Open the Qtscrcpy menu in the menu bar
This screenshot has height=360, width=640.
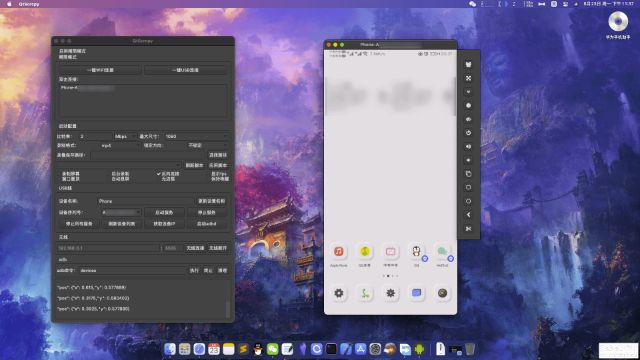click(29, 4)
